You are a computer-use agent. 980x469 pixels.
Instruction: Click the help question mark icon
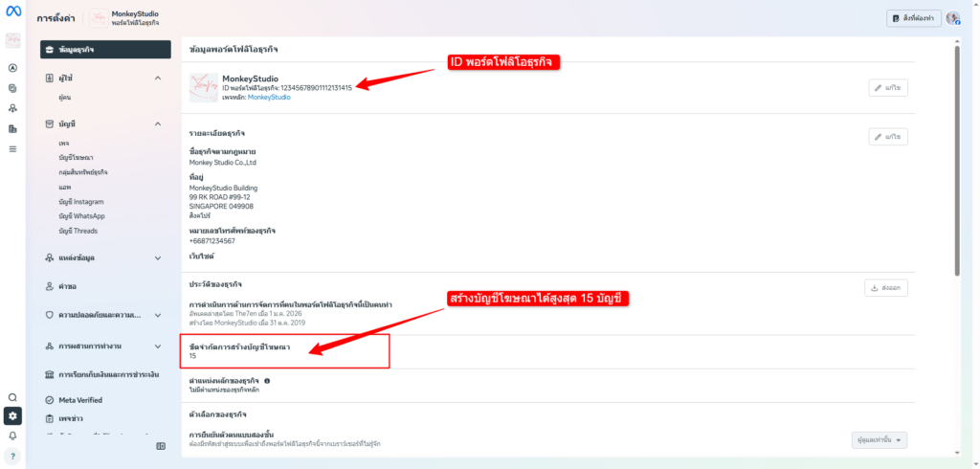point(12,455)
